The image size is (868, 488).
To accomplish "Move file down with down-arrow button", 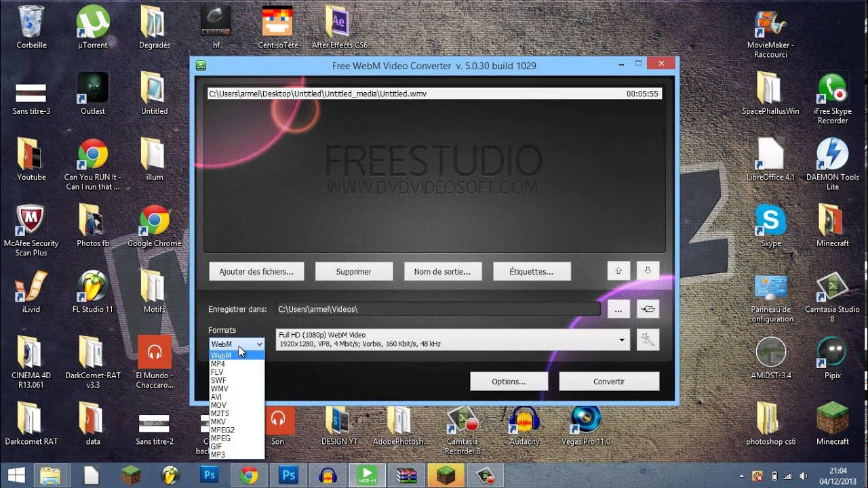I will pyautogui.click(x=648, y=270).
